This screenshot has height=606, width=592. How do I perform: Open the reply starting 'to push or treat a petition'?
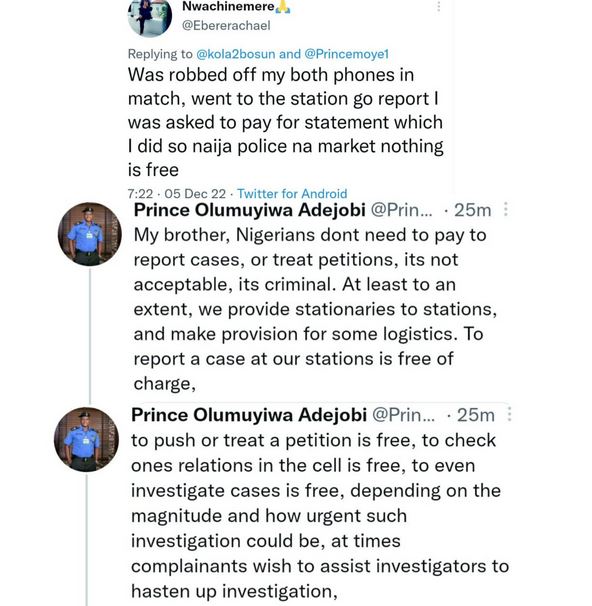(x=320, y=516)
